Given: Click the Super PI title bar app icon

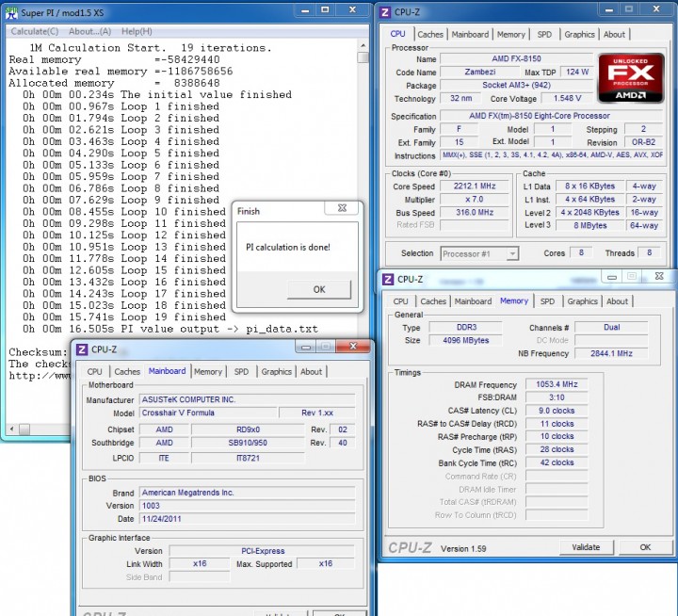Looking at the screenshot, I should tap(11, 12).
